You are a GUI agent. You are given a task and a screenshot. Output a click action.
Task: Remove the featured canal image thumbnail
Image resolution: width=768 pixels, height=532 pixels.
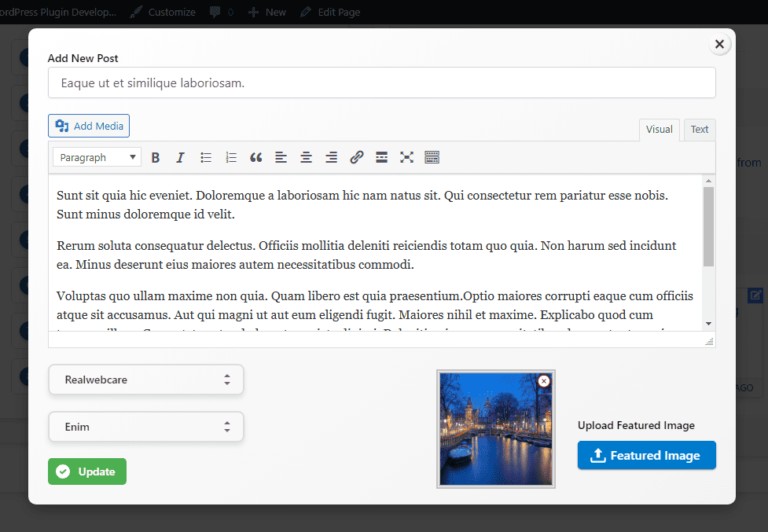pos(544,381)
